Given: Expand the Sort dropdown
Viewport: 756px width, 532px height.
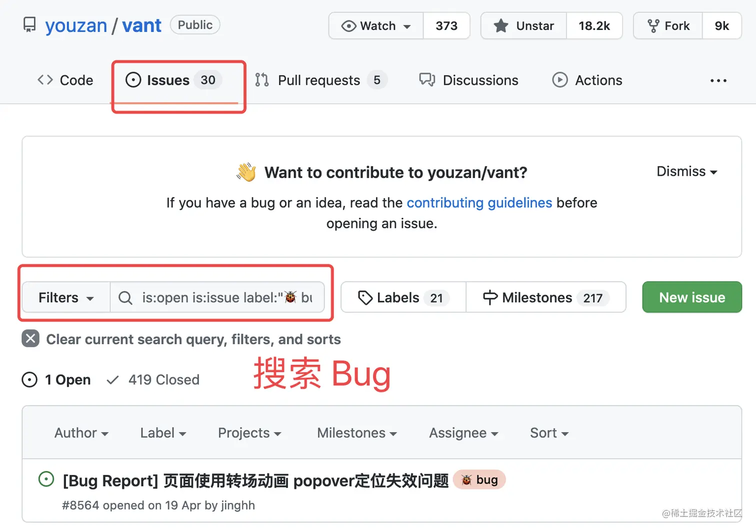Looking at the screenshot, I should [548, 433].
